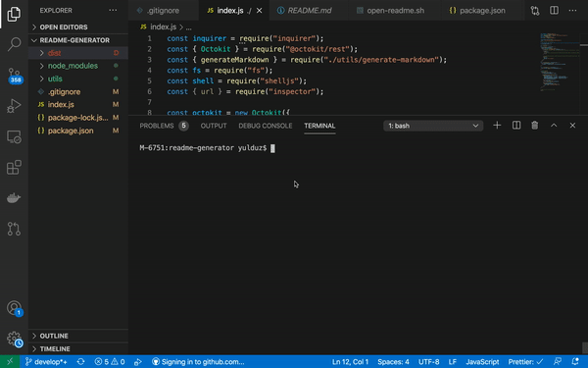Open the Docker view
The height and width of the screenshot is (368, 588).
coord(14,198)
